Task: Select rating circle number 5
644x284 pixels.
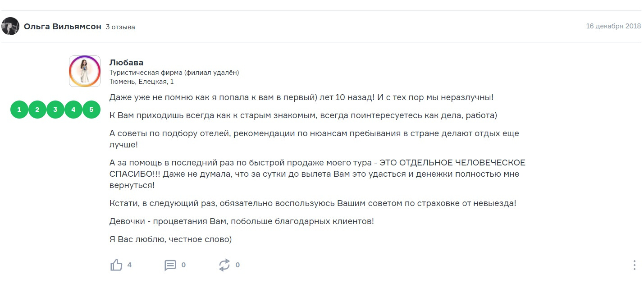Action: (91, 110)
